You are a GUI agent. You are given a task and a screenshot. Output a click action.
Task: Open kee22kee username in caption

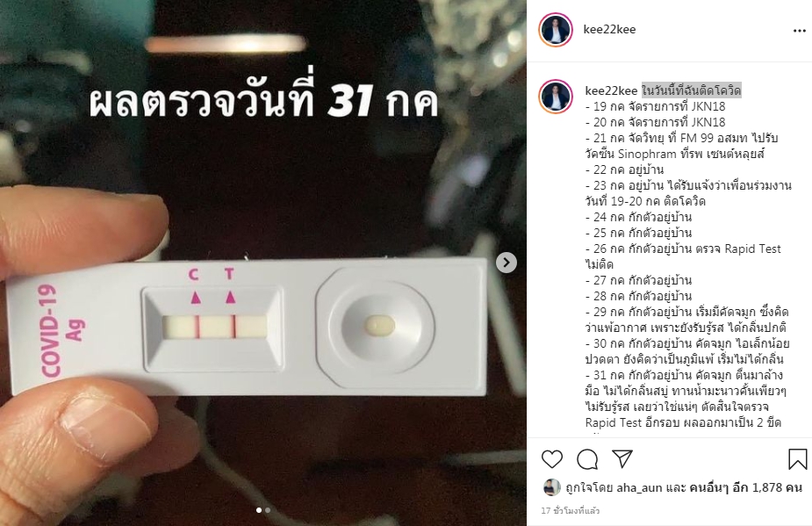(611, 90)
